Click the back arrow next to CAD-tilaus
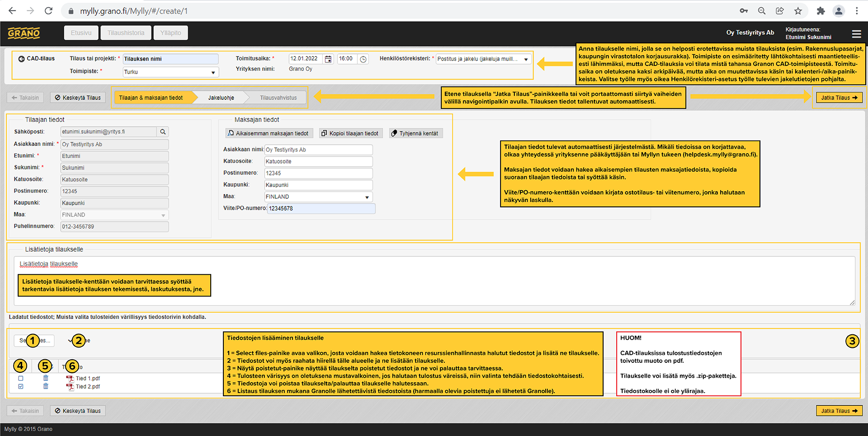Image resolution: width=868 pixels, height=436 pixels. click(x=21, y=59)
